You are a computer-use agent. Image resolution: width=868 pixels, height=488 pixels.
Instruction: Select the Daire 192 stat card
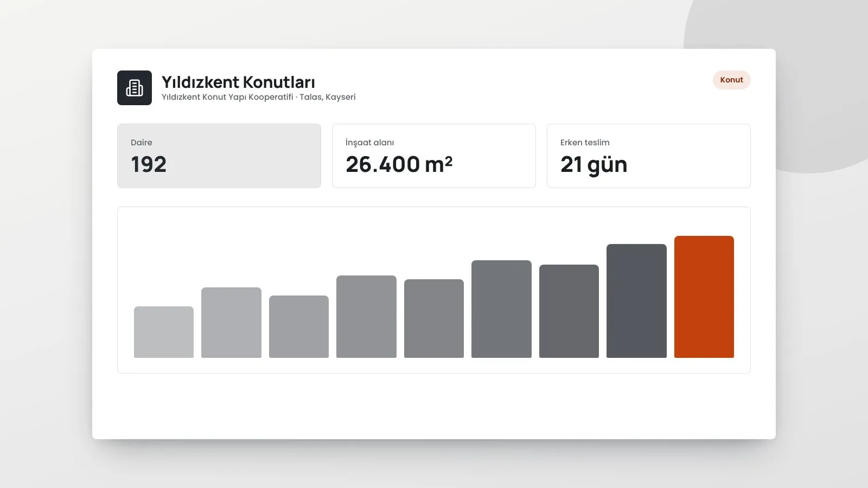219,156
